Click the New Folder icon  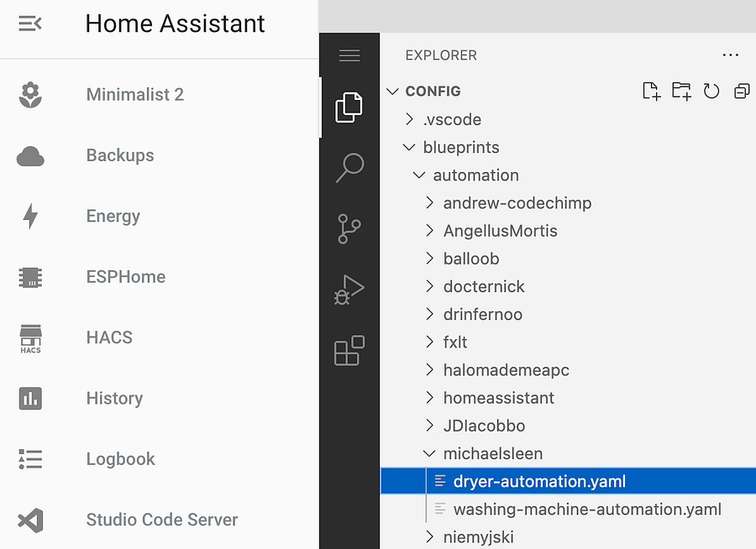coord(681,91)
